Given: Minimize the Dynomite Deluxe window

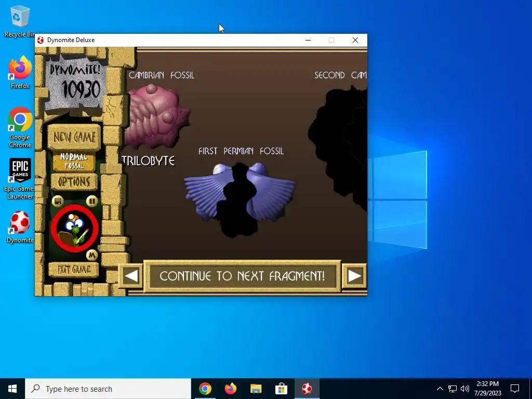Looking at the screenshot, I should tap(308, 40).
